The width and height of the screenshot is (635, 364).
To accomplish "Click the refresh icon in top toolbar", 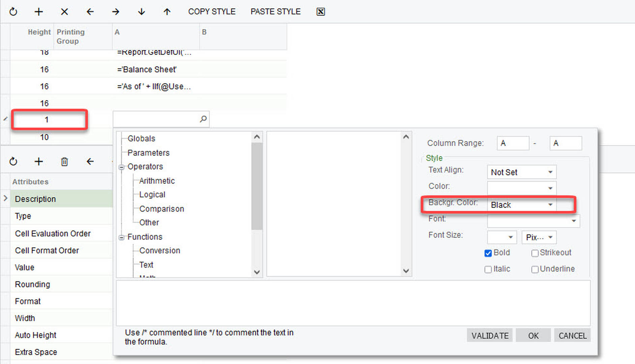I will pos(13,12).
